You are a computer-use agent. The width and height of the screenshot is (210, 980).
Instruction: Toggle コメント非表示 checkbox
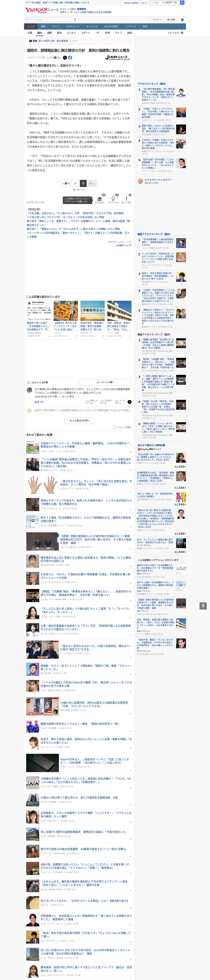115,427
